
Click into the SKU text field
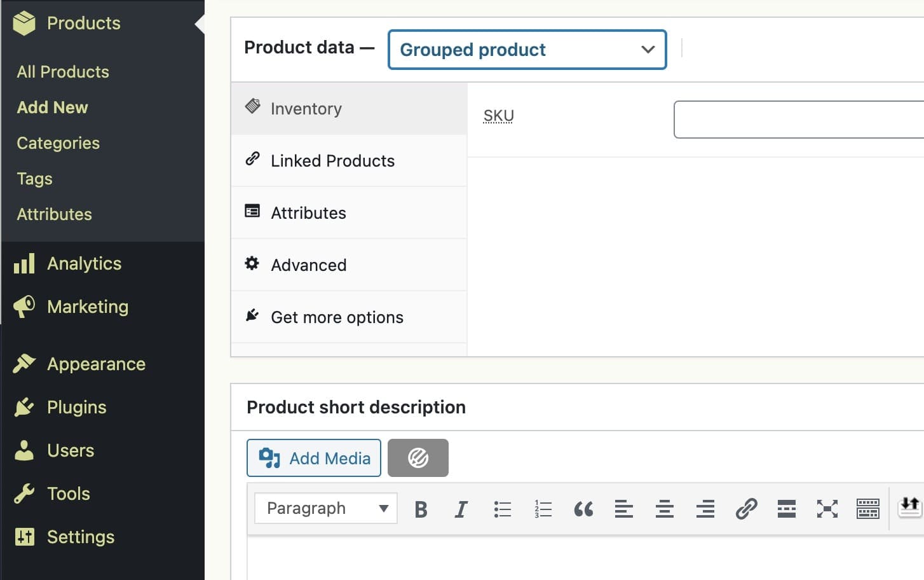click(798, 120)
